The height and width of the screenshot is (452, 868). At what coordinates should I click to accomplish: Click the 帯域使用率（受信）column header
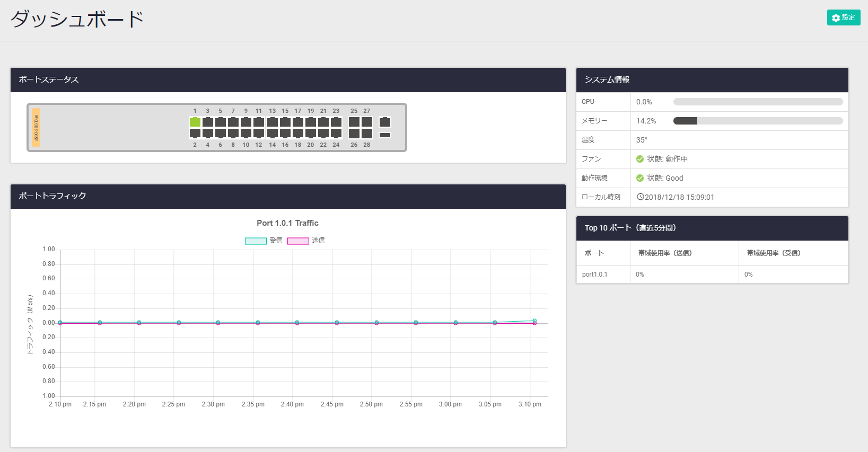[x=774, y=253]
